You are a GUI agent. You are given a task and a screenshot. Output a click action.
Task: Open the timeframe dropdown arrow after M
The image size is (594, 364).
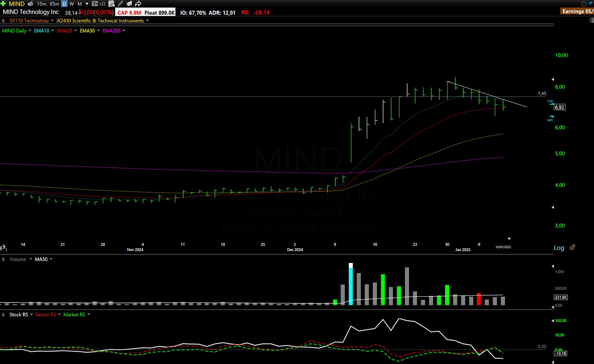coord(87,4)
